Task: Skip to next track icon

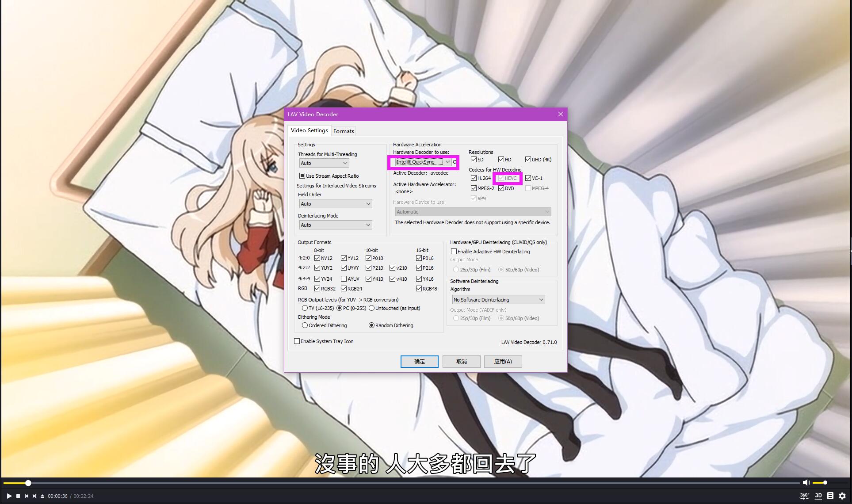Action: tap(34, 496)
